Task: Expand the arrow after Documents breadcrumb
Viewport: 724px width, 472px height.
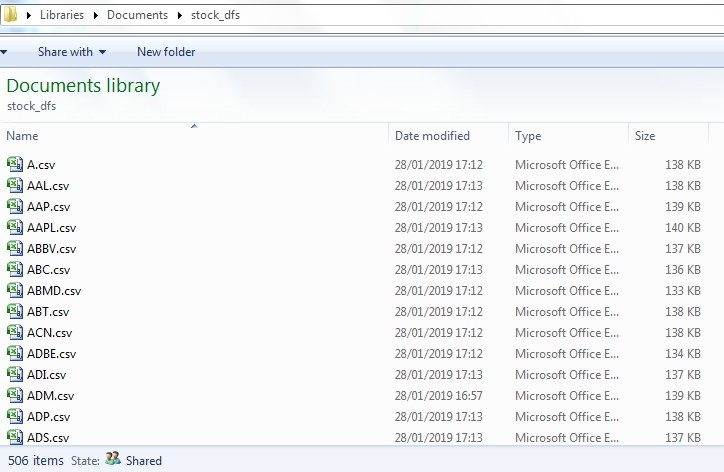Action: [x=180, y=16]
